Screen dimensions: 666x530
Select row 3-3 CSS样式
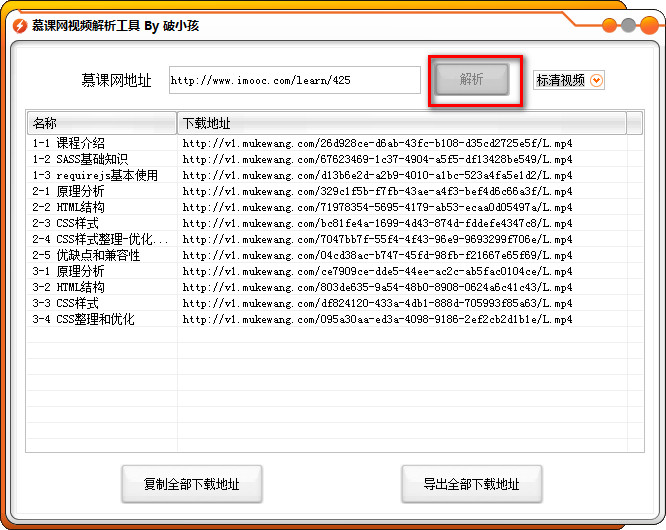tap(335, 303)
